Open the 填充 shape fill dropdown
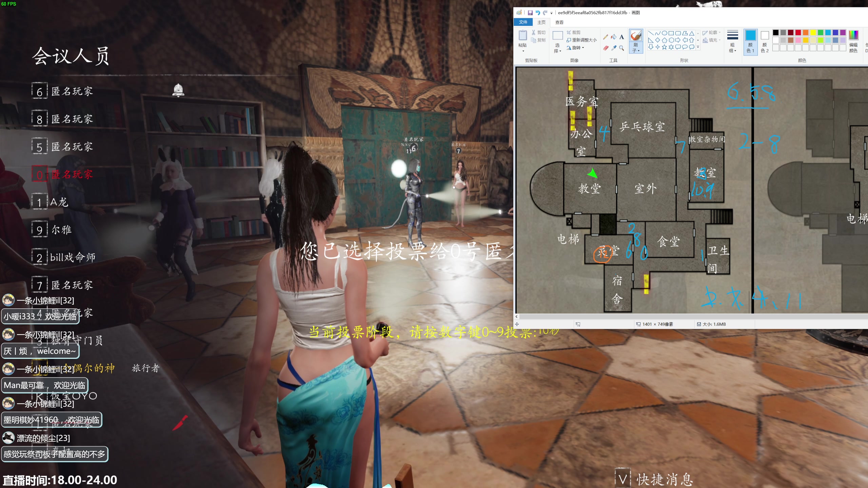The height and width of the screenshot is (488, 868). tap(712, 40)
